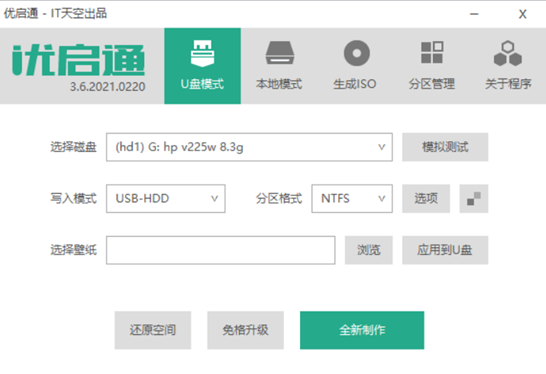Click the 选择壁纸 path input field
Viewport: 546px width, 374px height.
coord(221,250)
